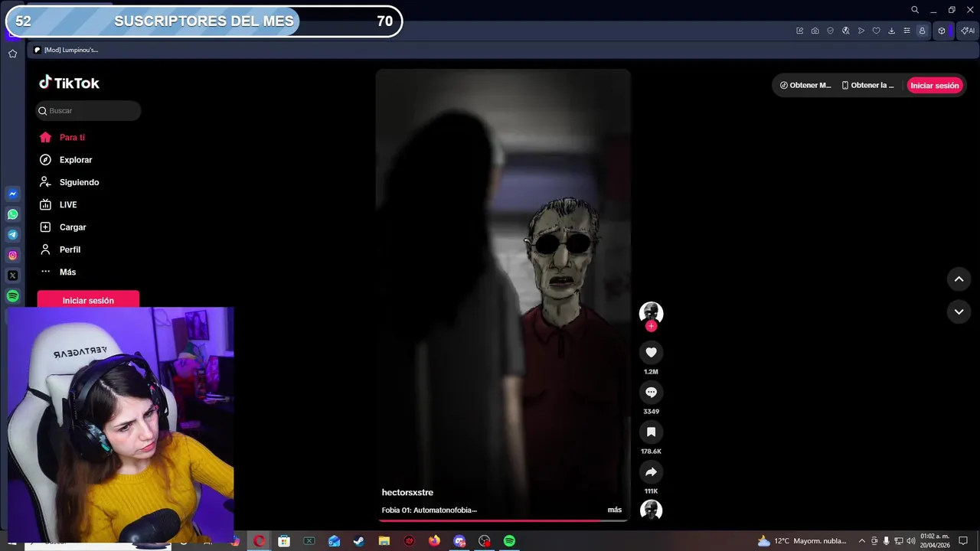Open the TikTok logo home link
Screen dimensions: 980x551
click(69, 83)
